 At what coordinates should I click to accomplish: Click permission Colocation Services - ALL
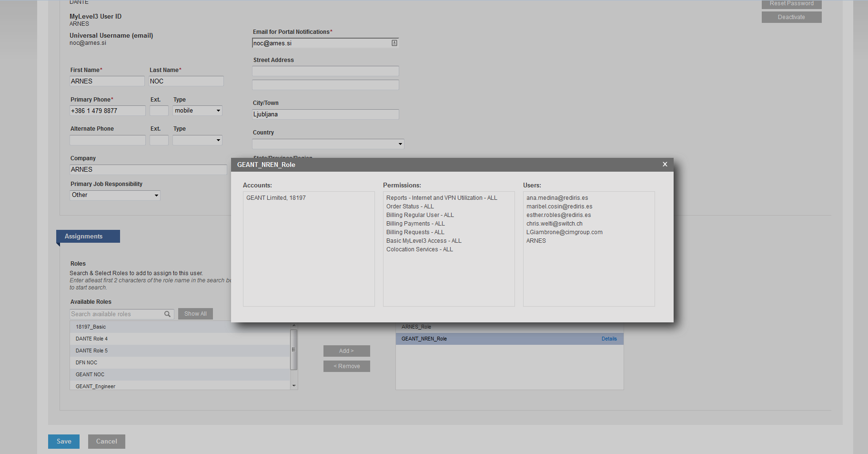[420, 249]
